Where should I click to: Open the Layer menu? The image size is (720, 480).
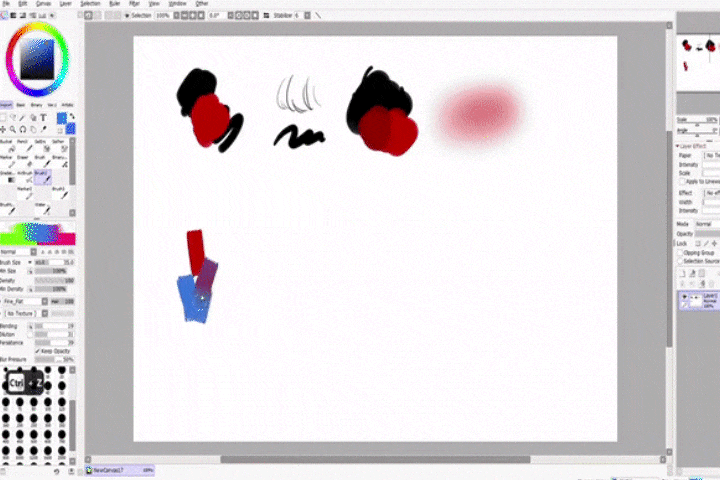click(x=66, y=3)
